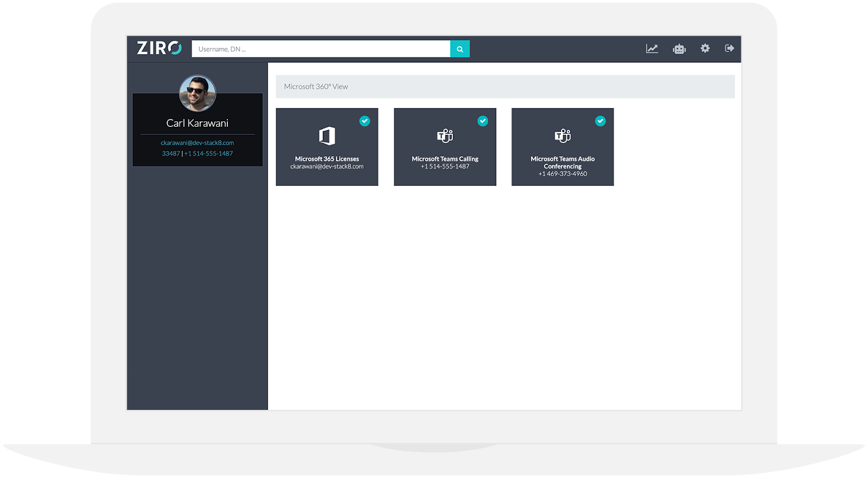This screenshot has width=868, height=478.
Task: Click +1 514-555-1487 in the sidebar
Action: [x=209, y=154]
